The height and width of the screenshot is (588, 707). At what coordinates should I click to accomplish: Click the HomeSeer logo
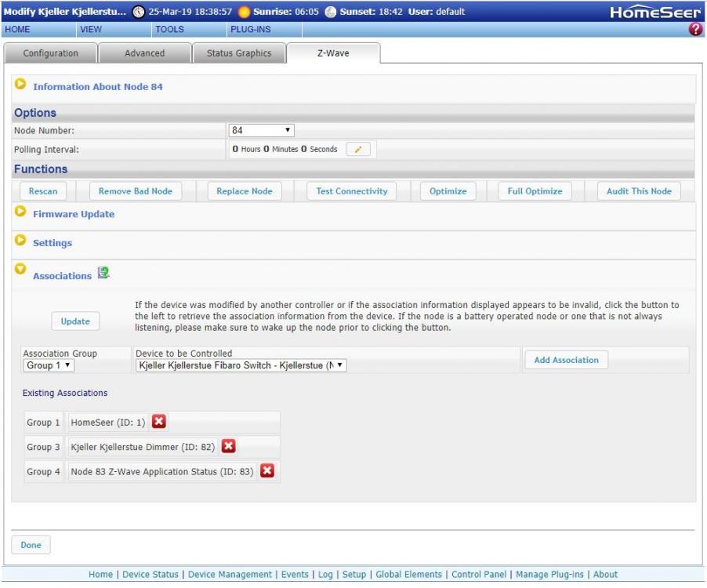pyautogui.click(x=655, y=12)
